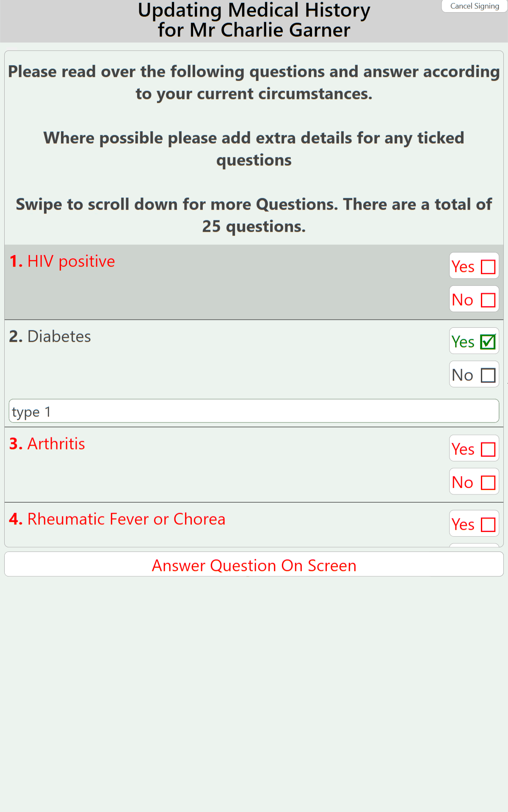The width and height of the screenshot is (508, 812).
Task: Click the question number 1 label
Action: pos(16,261)
